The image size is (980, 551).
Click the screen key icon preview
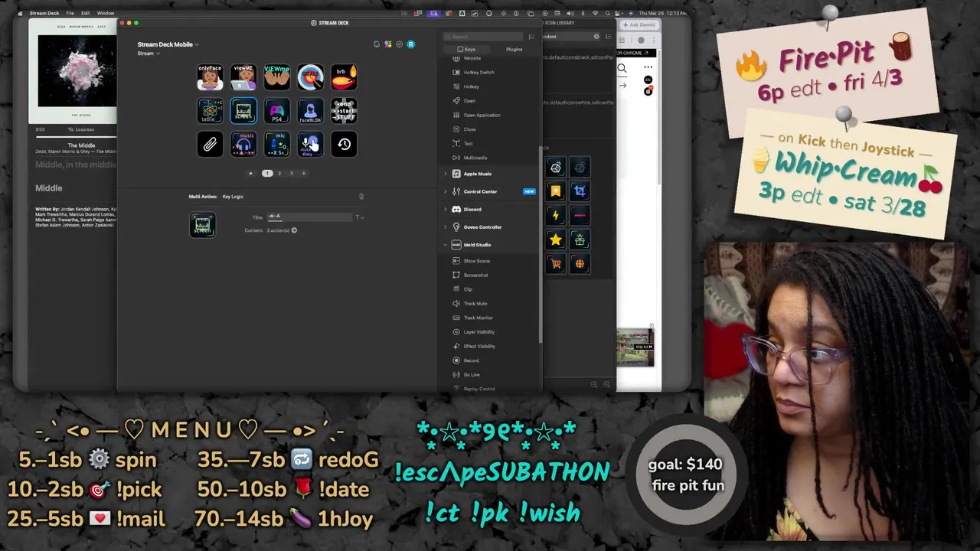(x=203, y=225)
